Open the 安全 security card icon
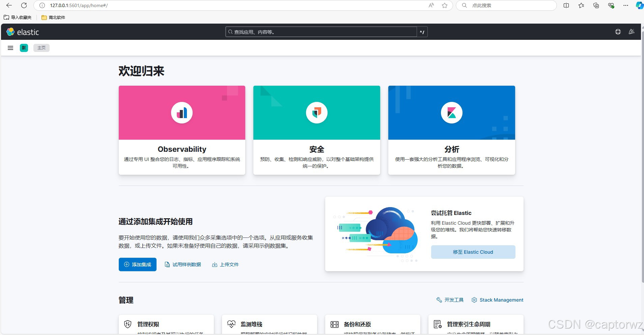The image size is (644, 335). (317, 113)
